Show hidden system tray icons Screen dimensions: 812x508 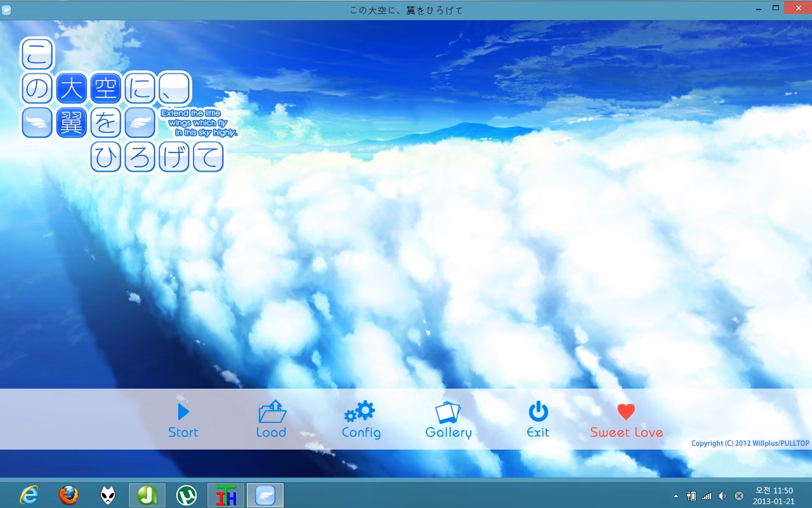(x=676, y=495)
